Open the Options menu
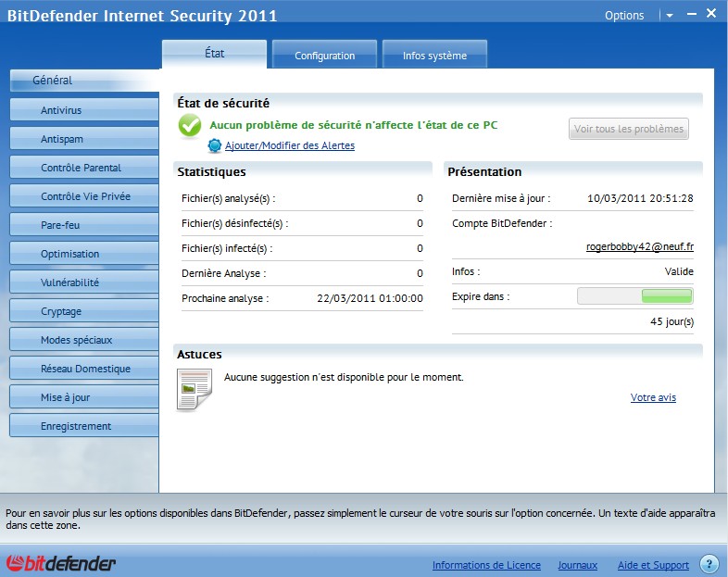This screenshot has width=728, height=577. tap(624, 16)
